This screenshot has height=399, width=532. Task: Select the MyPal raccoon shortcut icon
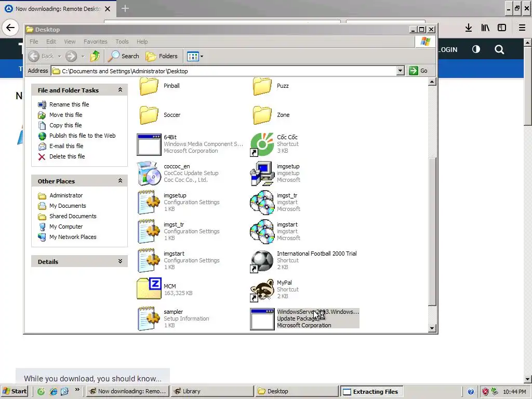(x=262, y=290)
